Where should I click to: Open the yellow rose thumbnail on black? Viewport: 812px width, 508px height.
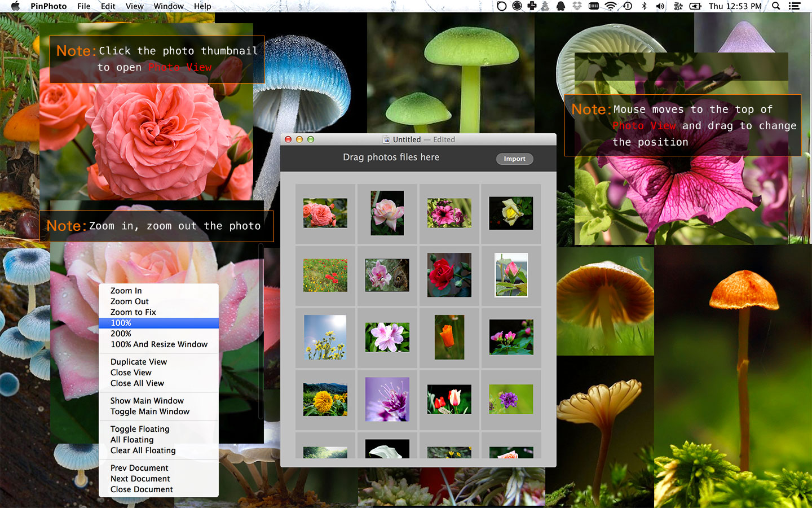[x=511, y=213]
